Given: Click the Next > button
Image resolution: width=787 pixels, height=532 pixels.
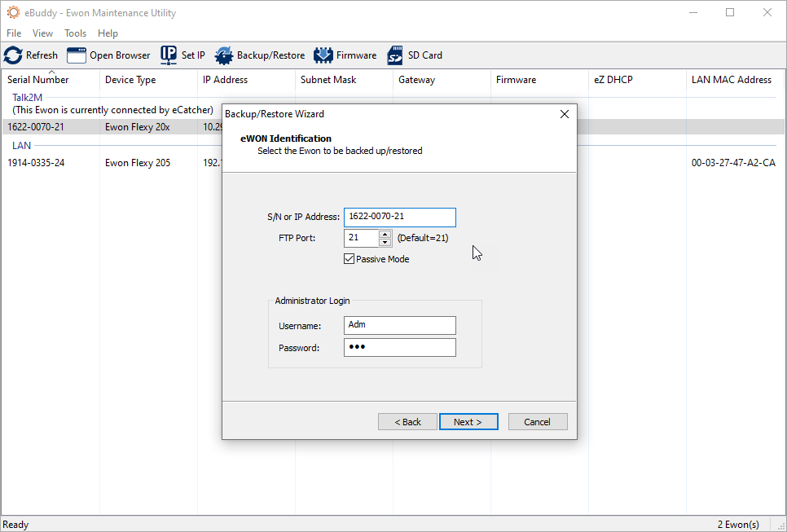Looking at the screenshot, I should coord(468,422).
